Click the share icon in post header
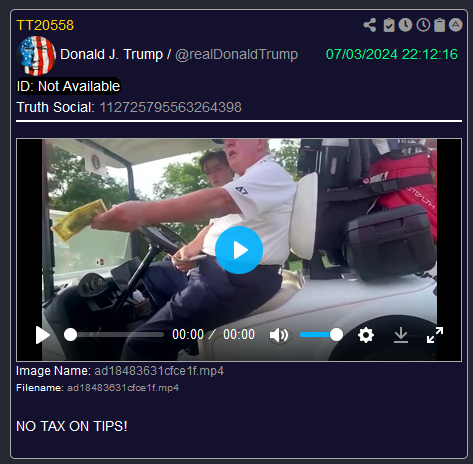Viewport: 473px width, 464px height. coord(370,25)
